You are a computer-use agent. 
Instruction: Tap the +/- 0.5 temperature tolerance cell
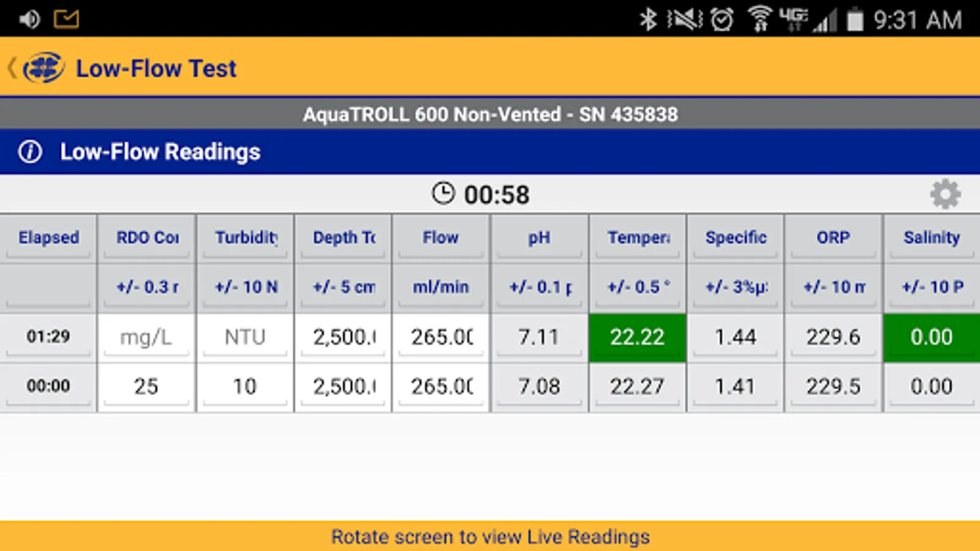click(638, 288)
